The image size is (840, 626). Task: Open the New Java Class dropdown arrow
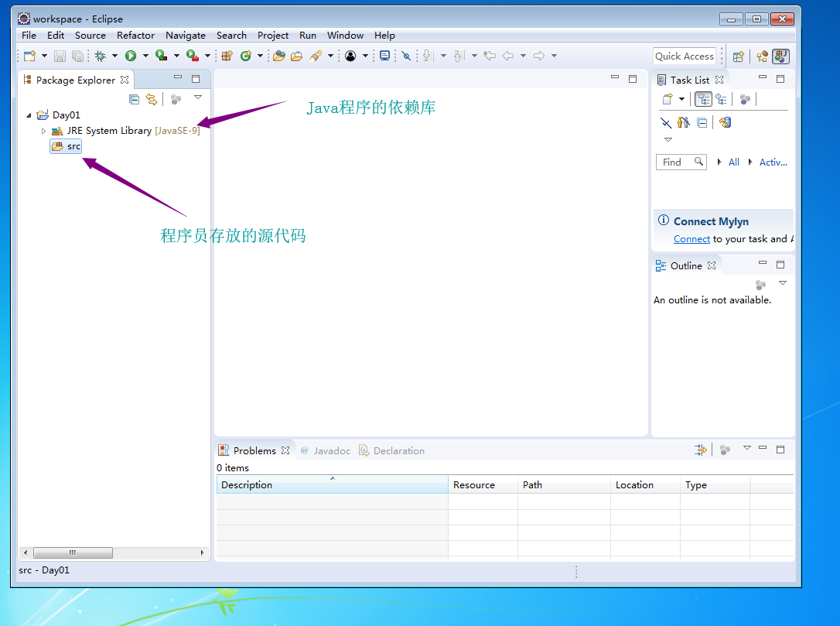(260, 56)
